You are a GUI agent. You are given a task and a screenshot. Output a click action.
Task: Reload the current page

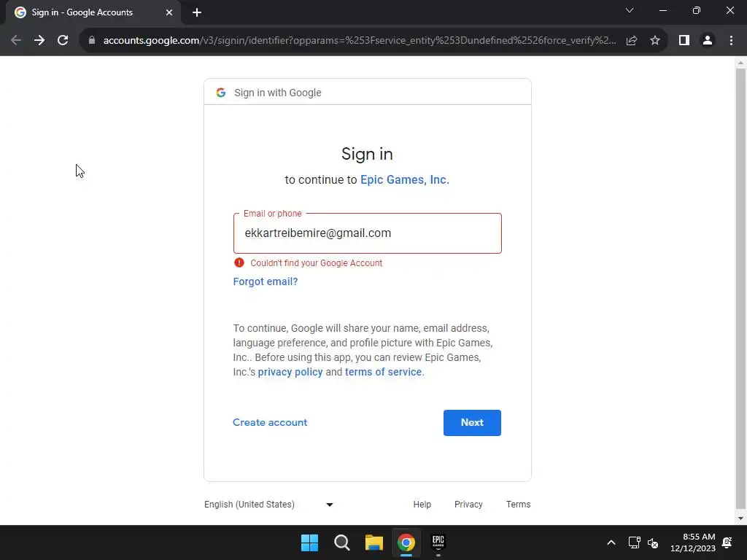point(63,41)
